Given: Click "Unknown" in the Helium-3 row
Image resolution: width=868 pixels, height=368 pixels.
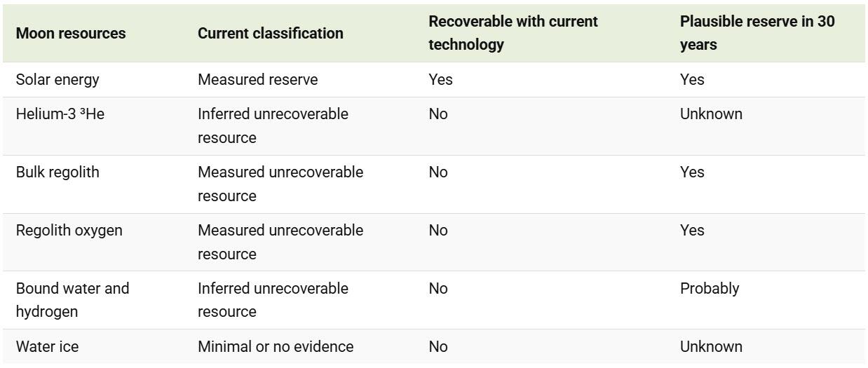Looking at the screenshot, I should pos(711,114).
